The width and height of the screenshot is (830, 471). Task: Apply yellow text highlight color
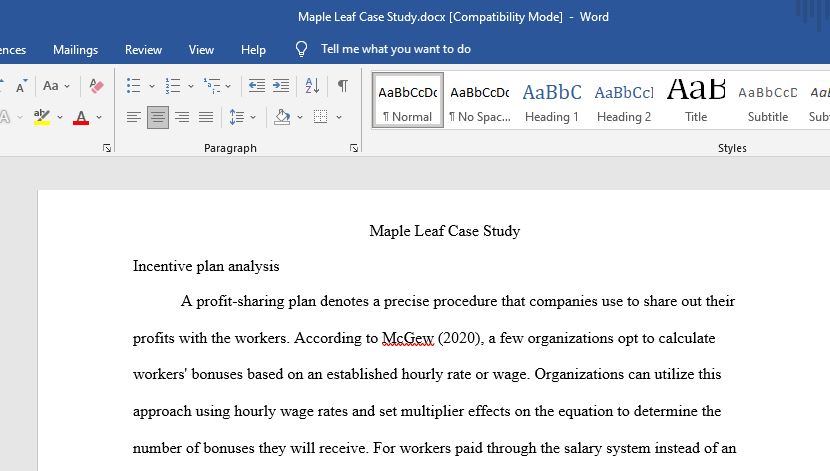coord(42,117)
